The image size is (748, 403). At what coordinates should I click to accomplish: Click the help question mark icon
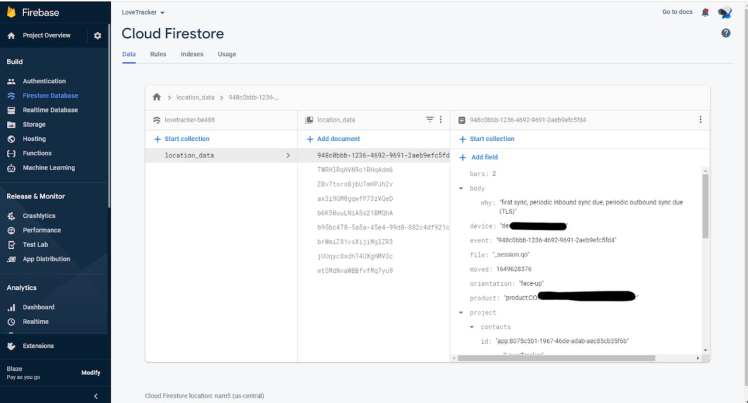click(726, 34)
